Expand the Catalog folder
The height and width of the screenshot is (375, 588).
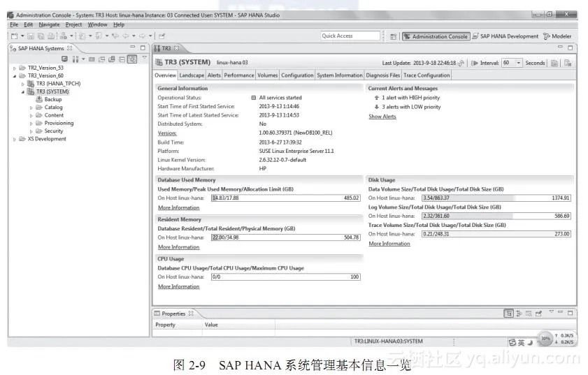click(x=31, y=108)
